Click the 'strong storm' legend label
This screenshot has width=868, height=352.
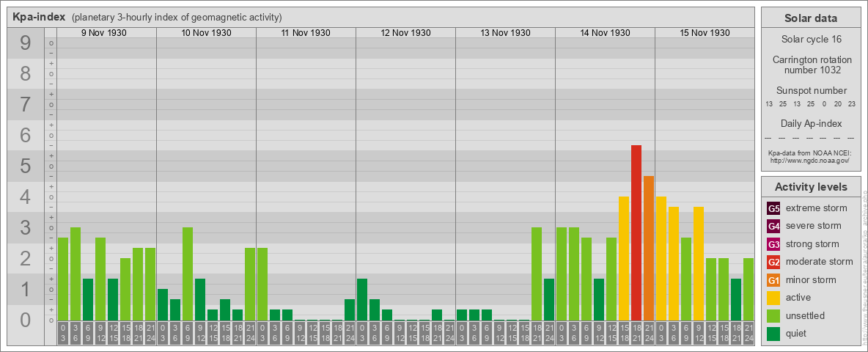(812, 244)
